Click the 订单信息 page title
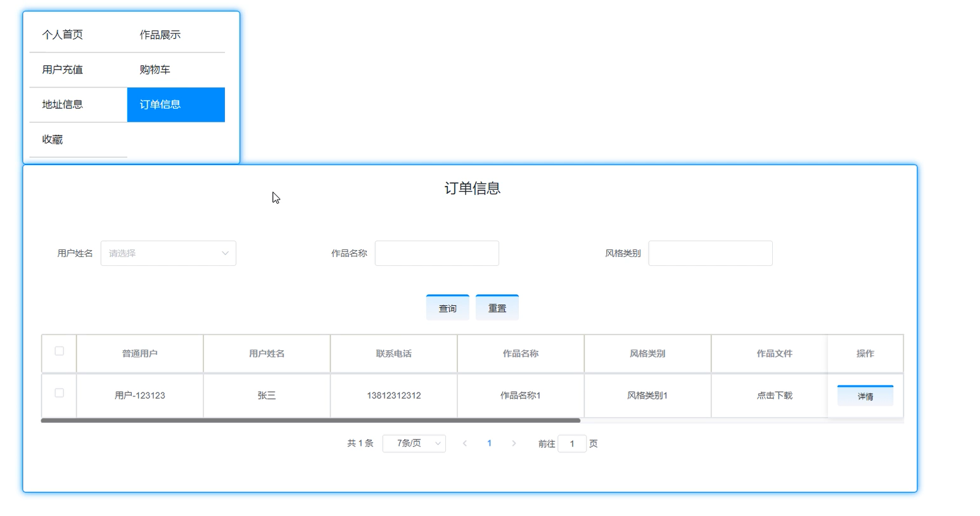The height and width of the screenshot is (516, 980). (x=473, y=189)
